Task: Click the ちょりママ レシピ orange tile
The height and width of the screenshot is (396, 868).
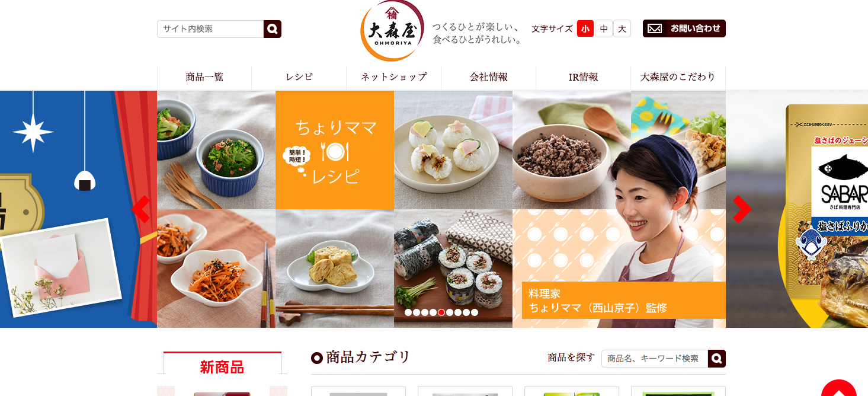Action: [335, 150]
